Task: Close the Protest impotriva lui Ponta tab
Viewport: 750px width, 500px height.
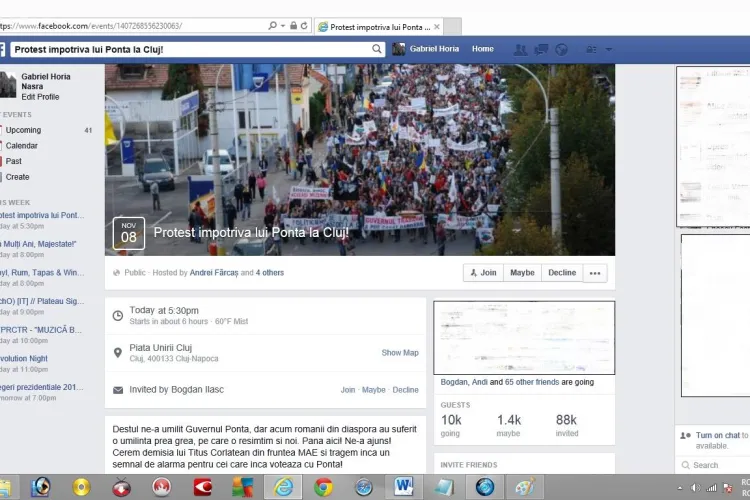Action: [x=437, y=27]
